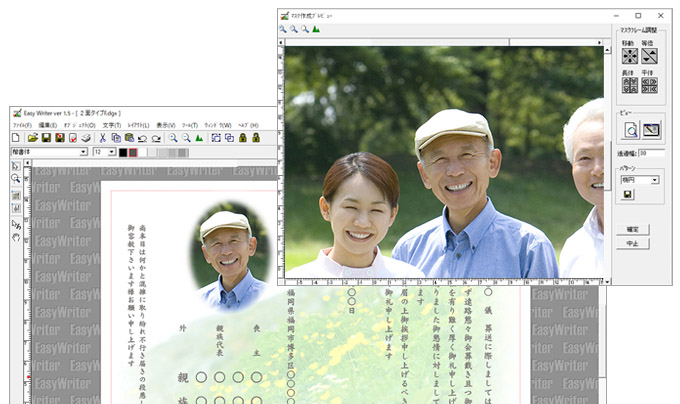Viewport: 680px width, 404px height.
Task: Click the 等倍 scale mask frame button
Action: [649, 56]
